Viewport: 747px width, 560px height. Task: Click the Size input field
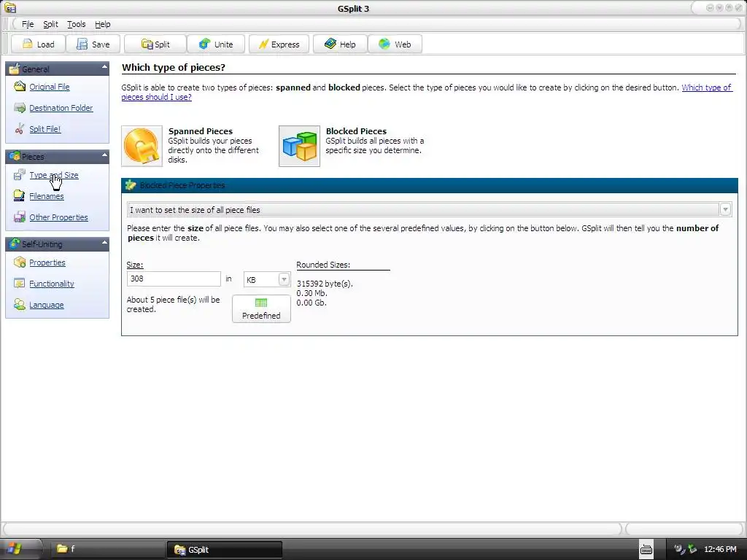pyautogui.click(x=174, y=279)
